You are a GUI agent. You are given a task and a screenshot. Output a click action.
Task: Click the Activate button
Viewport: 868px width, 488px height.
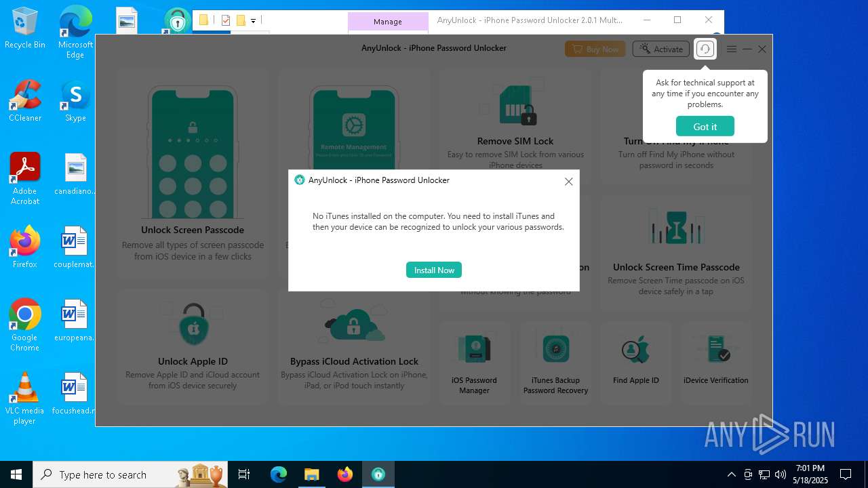(x=661, y=49)
